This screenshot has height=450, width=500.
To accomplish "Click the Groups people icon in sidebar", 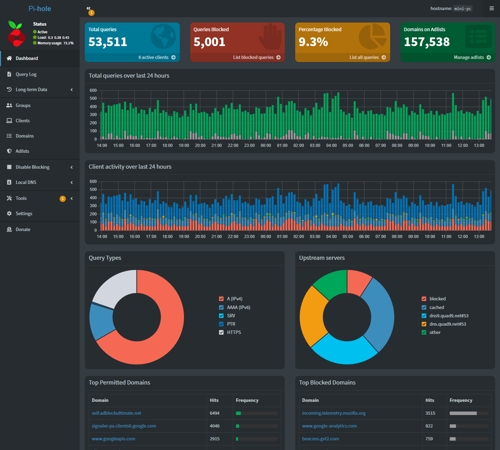I will click(x=9, y=105).
